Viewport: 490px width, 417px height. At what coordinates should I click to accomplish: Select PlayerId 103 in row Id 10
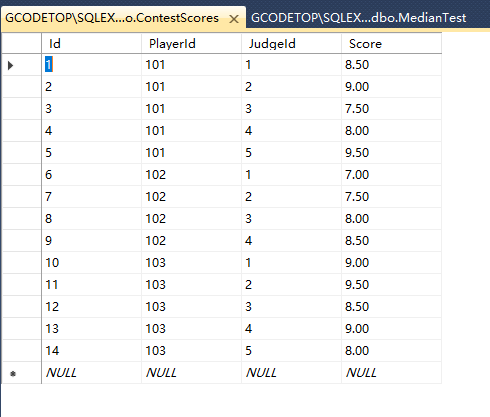coord(192,263)
